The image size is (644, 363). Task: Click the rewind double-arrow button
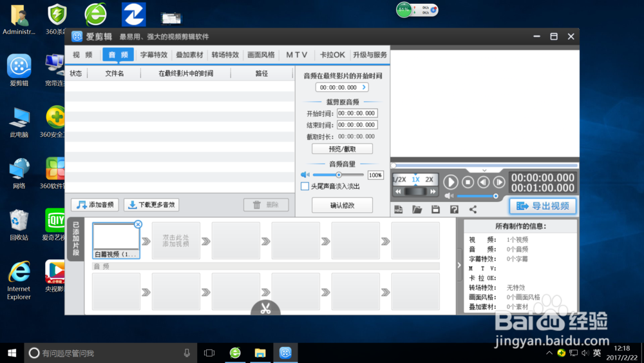(x=397, y=191)
